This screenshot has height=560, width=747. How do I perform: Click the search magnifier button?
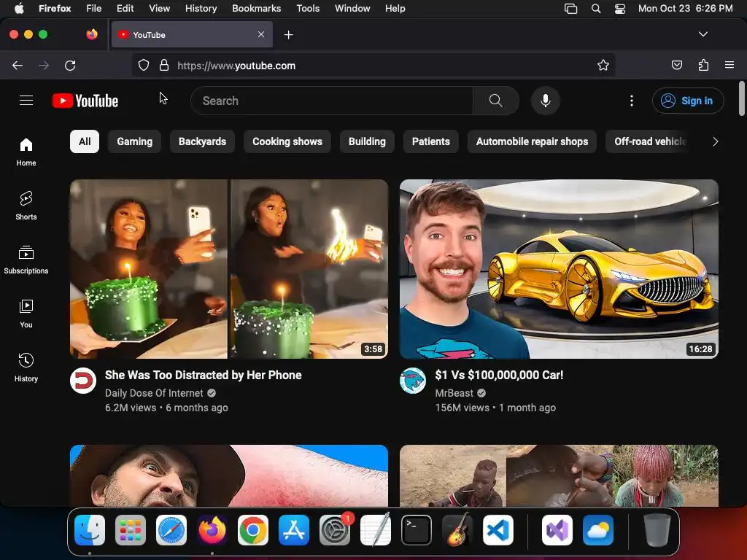pyautogui.click(x=495, y=101)
